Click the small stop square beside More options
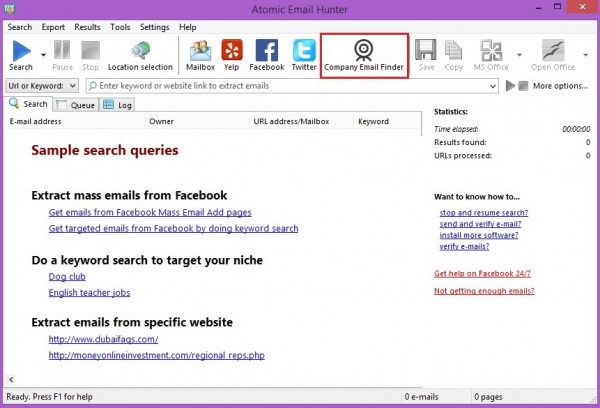The image size is (600, 408). click(523, 86)
